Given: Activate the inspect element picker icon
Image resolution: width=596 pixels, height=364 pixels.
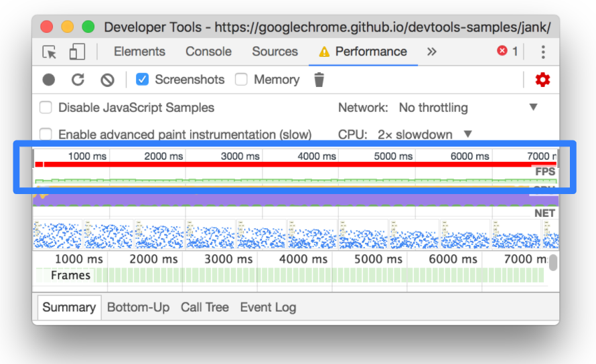Looking at the screenshot, I should 50,52.
